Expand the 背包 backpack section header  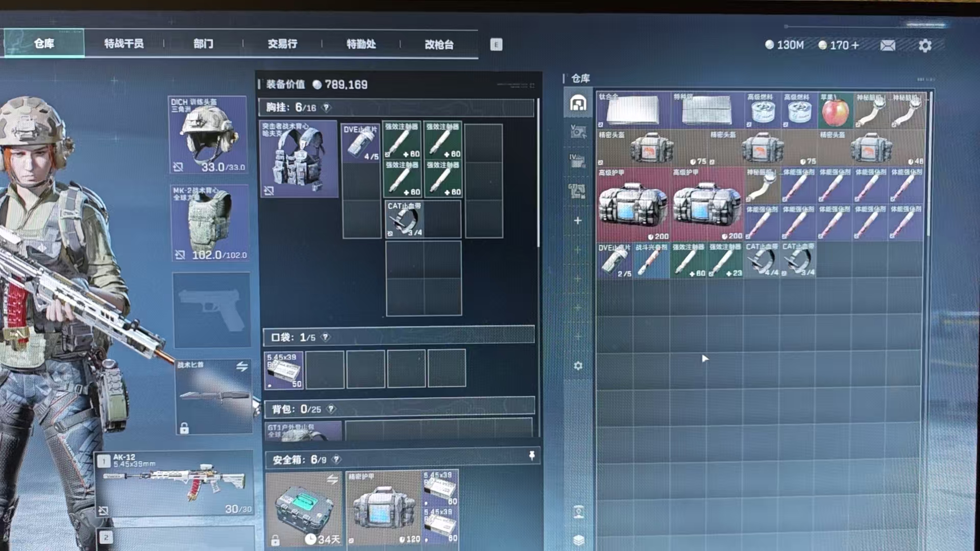pos(398,409)
